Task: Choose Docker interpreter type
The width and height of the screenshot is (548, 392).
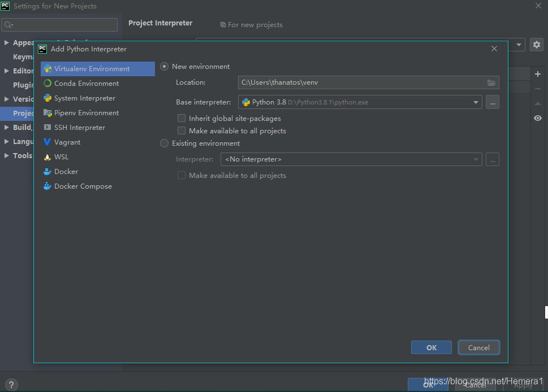Action: pos(97,171)
